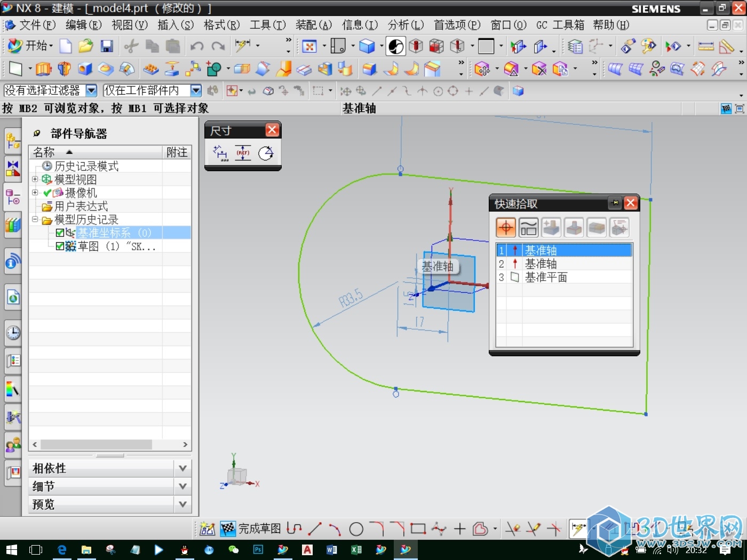This screenshot has height=560, width=747.
Task: Click 完成草图 to finish sketch
Action: pos(251,529)
